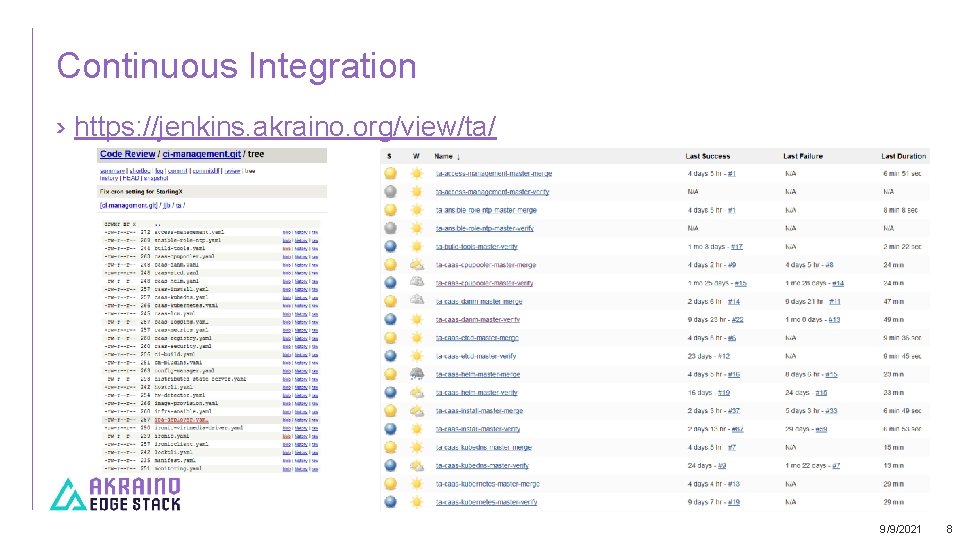Click partly-cloudy icon of ta-caas-cpupooler-master-merge
The width and height of the screenshot is (960, 540).
click(x=416, y=264)
